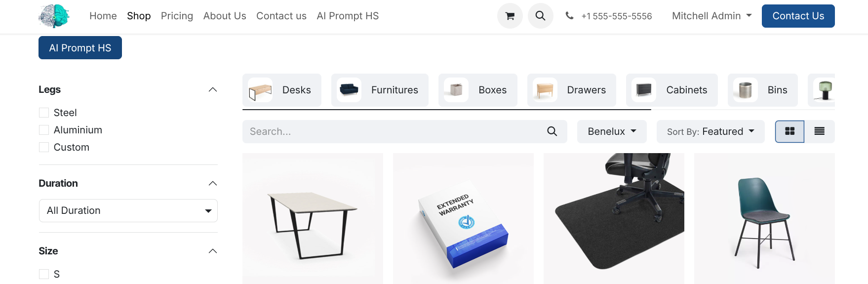Go to the About Us page
Screen dimensions: 868x284
[x=225, y=16]
